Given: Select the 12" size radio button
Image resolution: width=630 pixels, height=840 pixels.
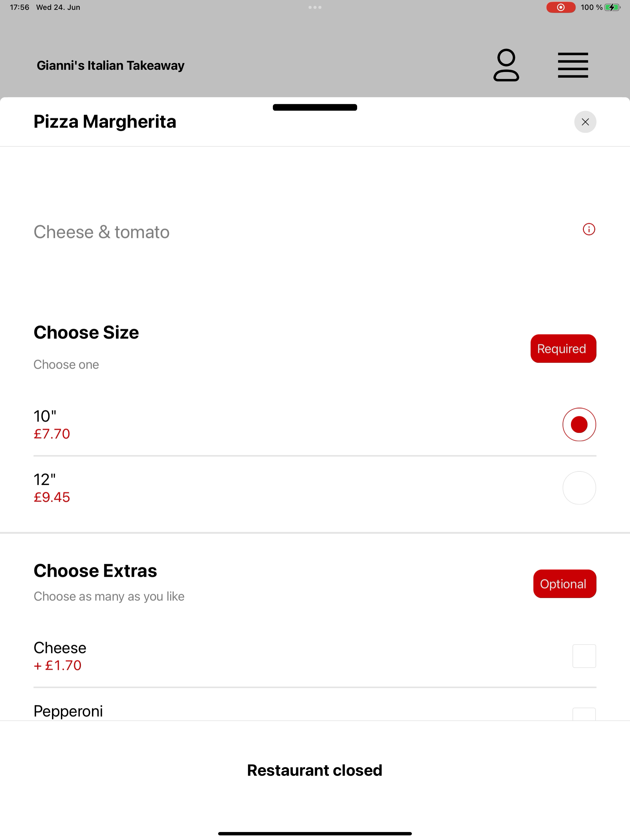Looking at the screenshot, I should click(579, 488).
